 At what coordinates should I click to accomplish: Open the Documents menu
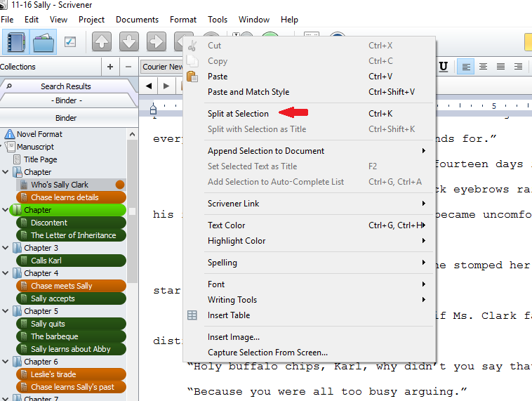pyautogui.click(x=137, y=20)
